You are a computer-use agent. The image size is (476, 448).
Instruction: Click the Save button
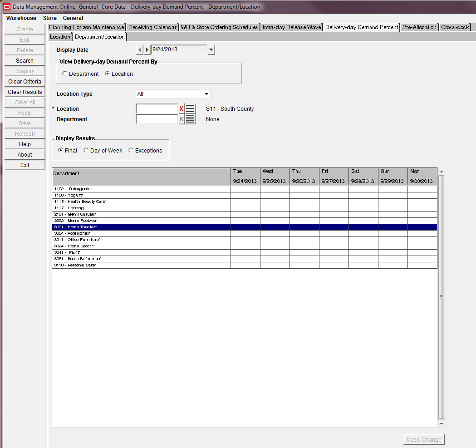click(x=25, y=123)
